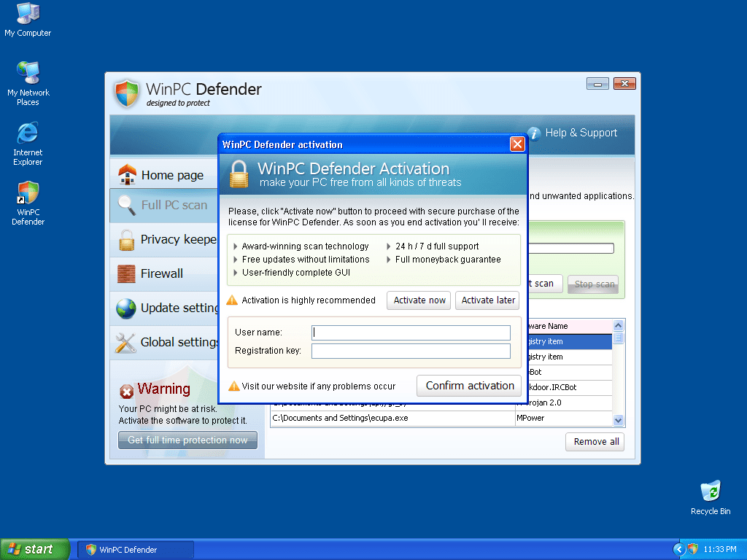
Task: Open the Recycle Bin
Action: [x=710, y=492]
